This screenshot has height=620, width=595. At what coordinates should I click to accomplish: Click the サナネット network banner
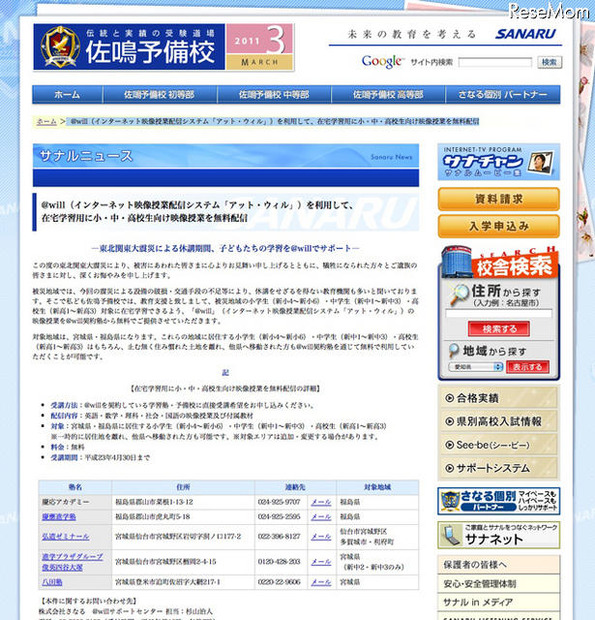(499, 535)
